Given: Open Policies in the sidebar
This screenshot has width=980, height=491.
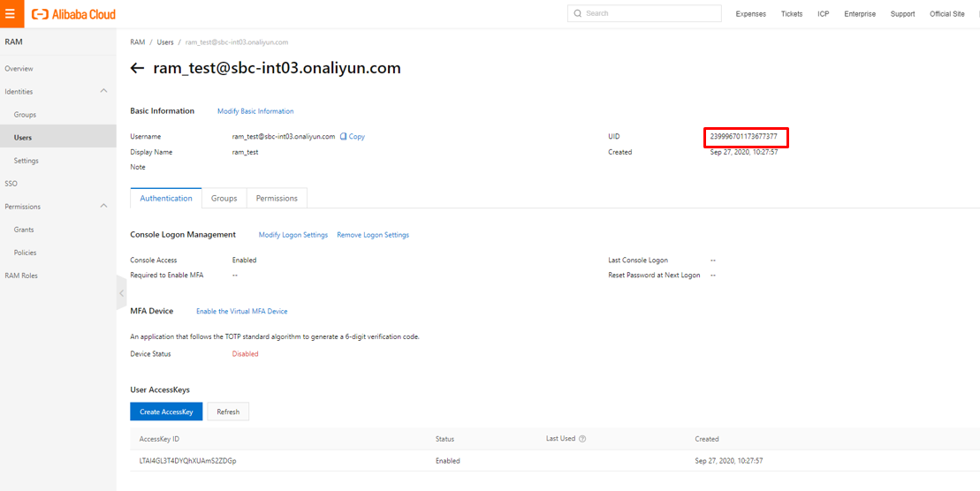Looking at the screenshot, I should 58,253.
